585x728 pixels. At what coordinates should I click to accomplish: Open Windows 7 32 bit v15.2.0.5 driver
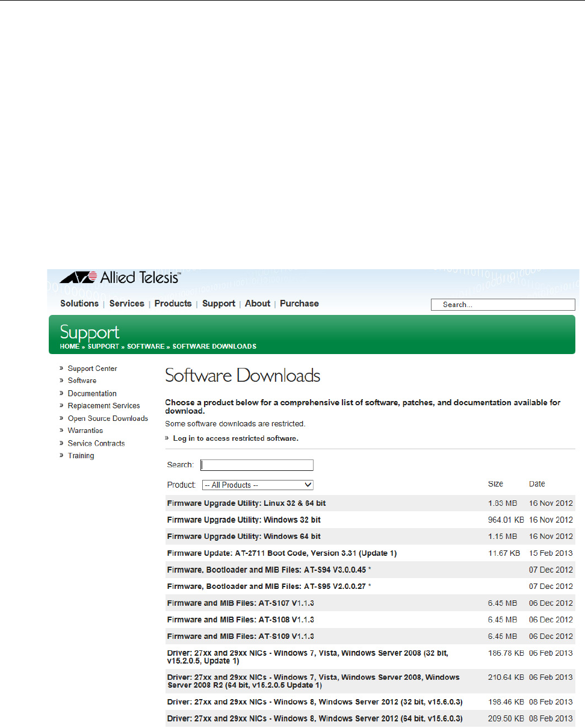tap(308, 657)
